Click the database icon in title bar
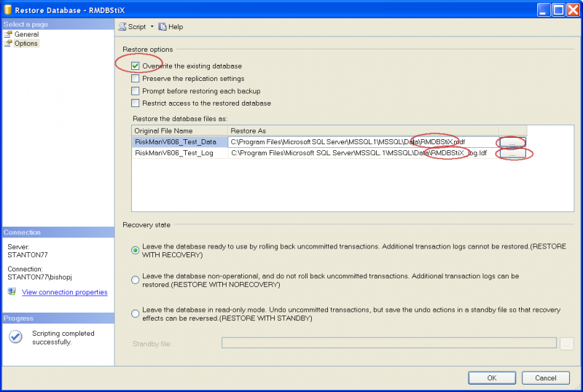 coord(7,10)
